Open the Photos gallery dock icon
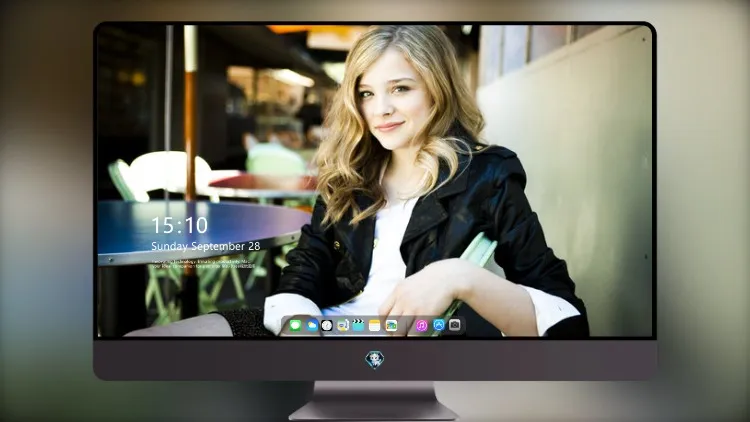 point(391,326)
